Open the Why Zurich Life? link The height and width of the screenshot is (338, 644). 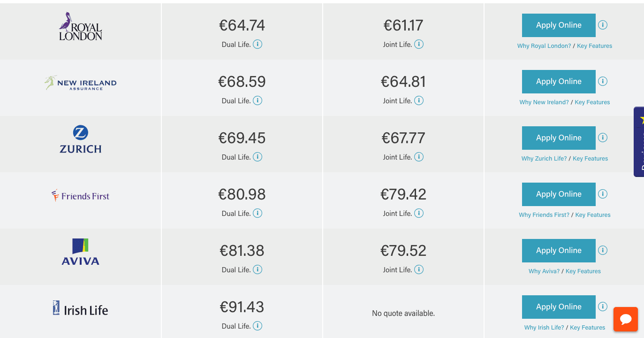[544, 159]
